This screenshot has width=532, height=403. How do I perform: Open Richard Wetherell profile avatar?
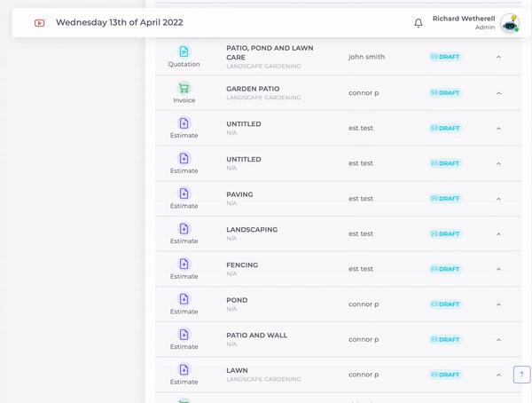pyautogui.click(x=509, y=23)
